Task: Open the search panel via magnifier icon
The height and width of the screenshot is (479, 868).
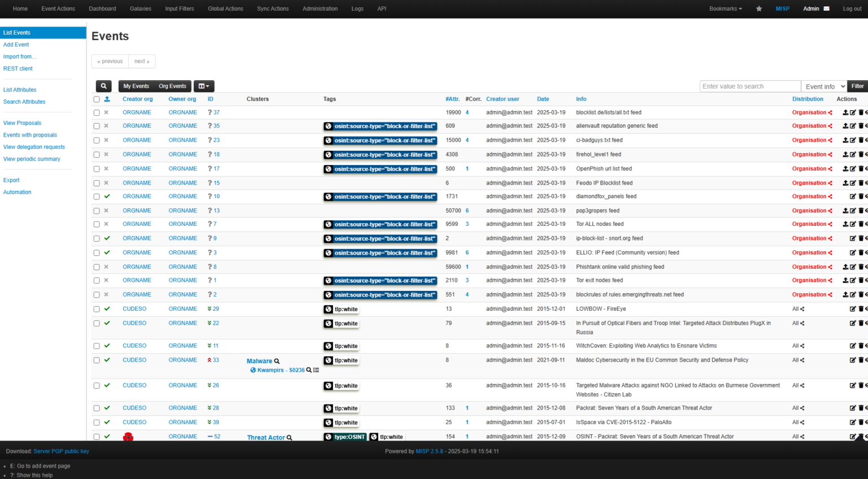Action: pos(103,86)
